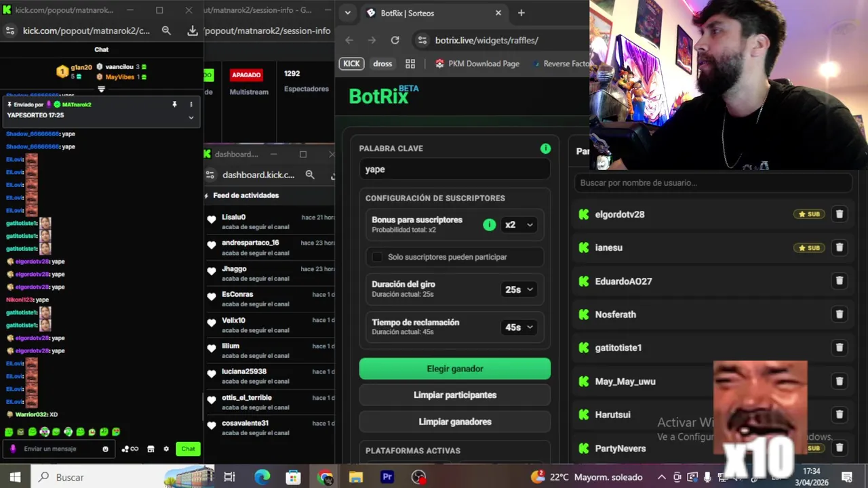Open the weather widget 22°C Mayorm. soleado
The width and height of the screenshot is (868, 488).
587,477
